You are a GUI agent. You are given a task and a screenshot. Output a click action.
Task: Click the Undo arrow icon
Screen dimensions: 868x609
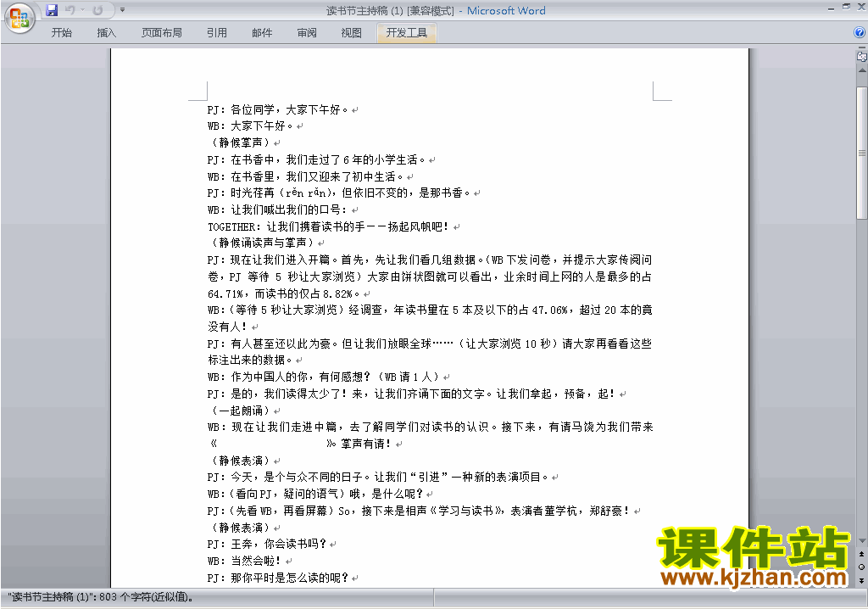point(70,10)
